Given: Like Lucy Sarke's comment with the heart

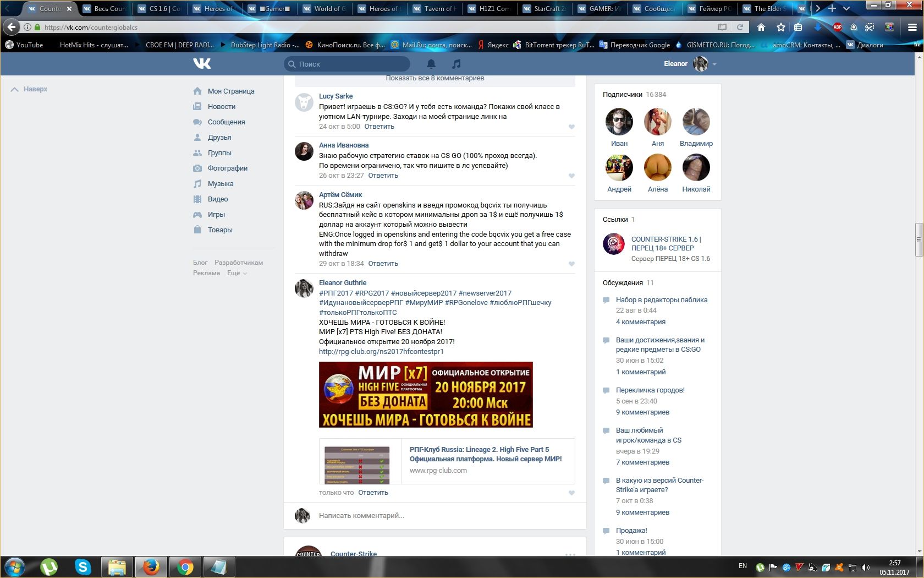Looking at the screenshot, I should click(571, 127).
